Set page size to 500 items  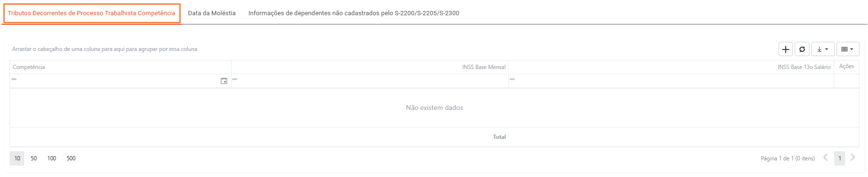coord(71,158)
